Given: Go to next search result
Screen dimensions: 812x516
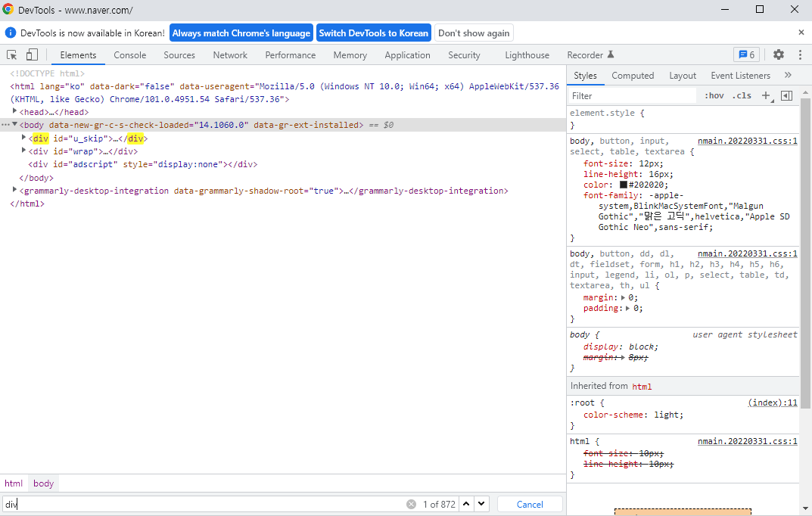Looking at the screenshot, I should click(x=481, y=504).
